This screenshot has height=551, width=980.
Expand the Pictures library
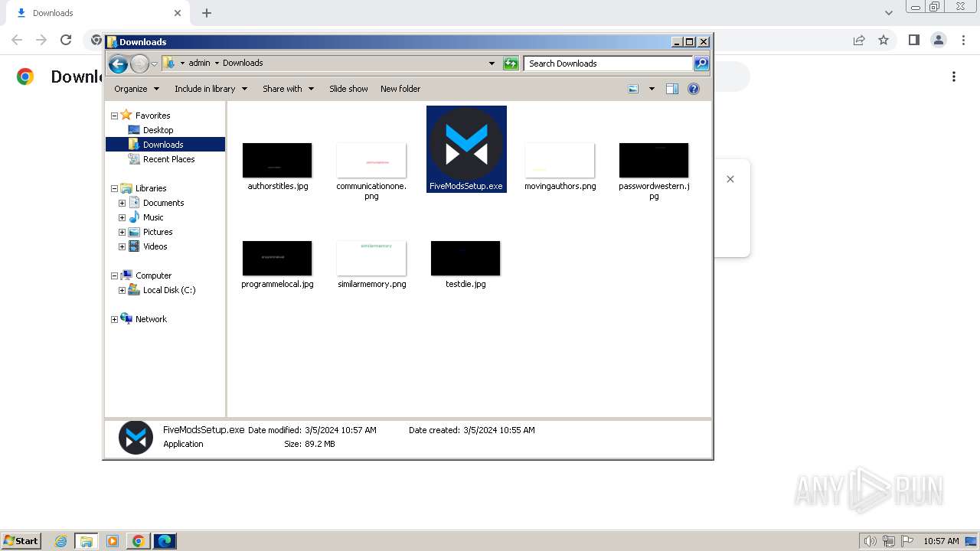coord(122,232)
